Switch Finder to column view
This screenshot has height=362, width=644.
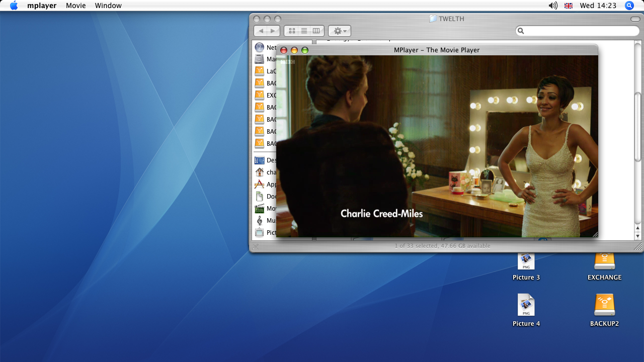point(316,31)
